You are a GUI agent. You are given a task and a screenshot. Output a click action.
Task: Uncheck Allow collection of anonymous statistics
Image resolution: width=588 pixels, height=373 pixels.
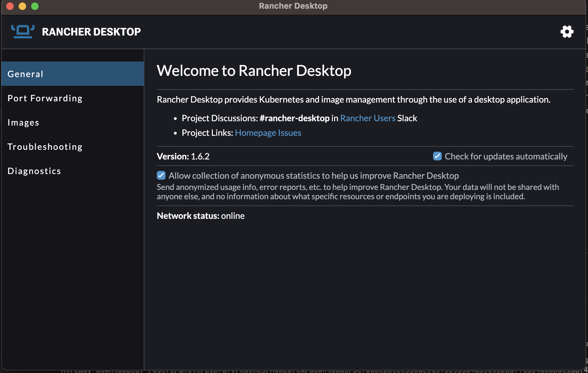(x=161, y=176)
